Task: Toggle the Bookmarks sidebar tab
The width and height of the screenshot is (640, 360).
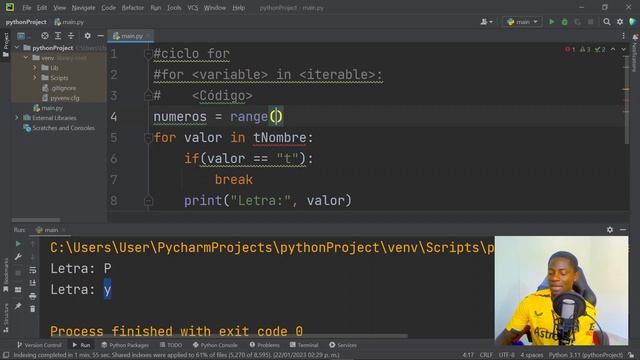Action: [5, 274]
